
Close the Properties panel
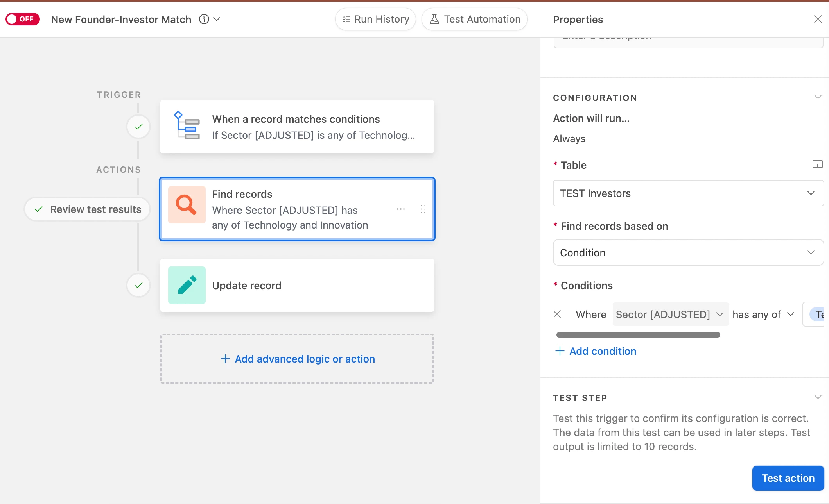click(818, 19)
